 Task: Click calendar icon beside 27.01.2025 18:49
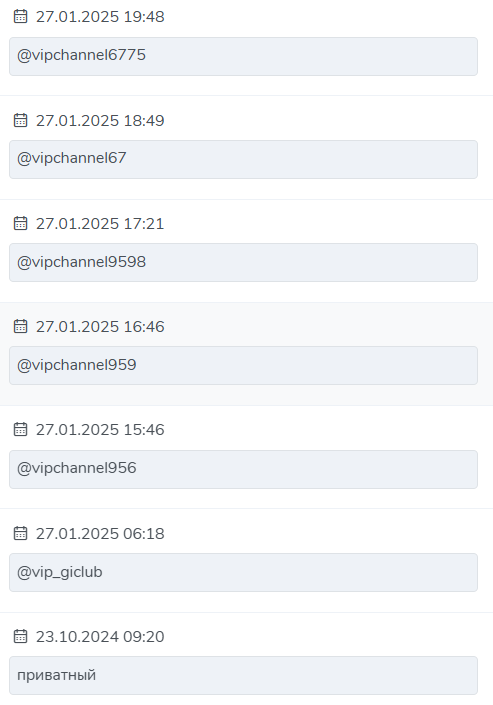(x=20, y=120)
